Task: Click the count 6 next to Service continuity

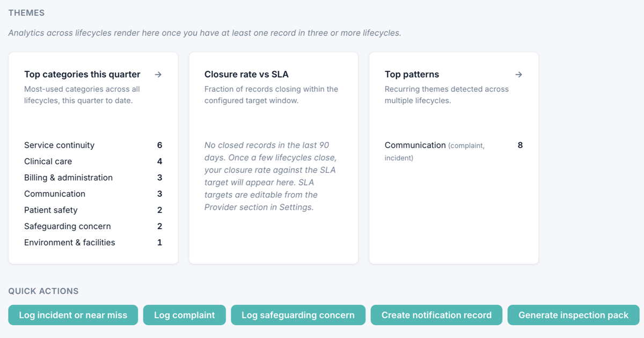Action: [x=159, y=145]
